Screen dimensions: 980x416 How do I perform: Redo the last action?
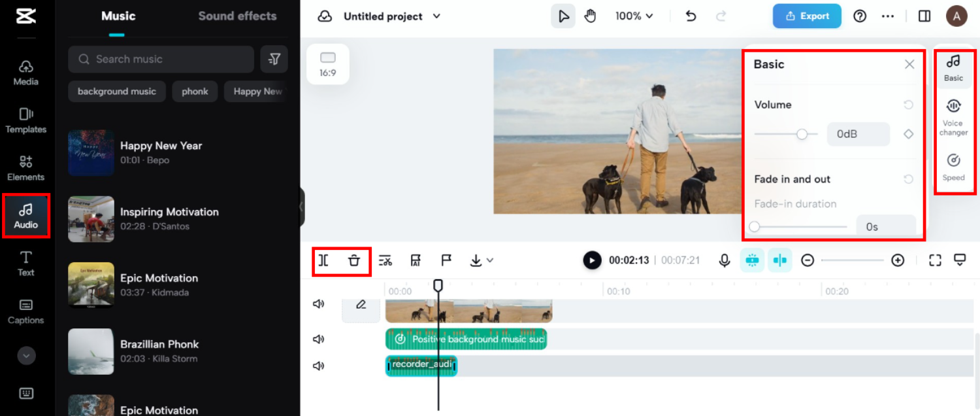pos(721,16)
